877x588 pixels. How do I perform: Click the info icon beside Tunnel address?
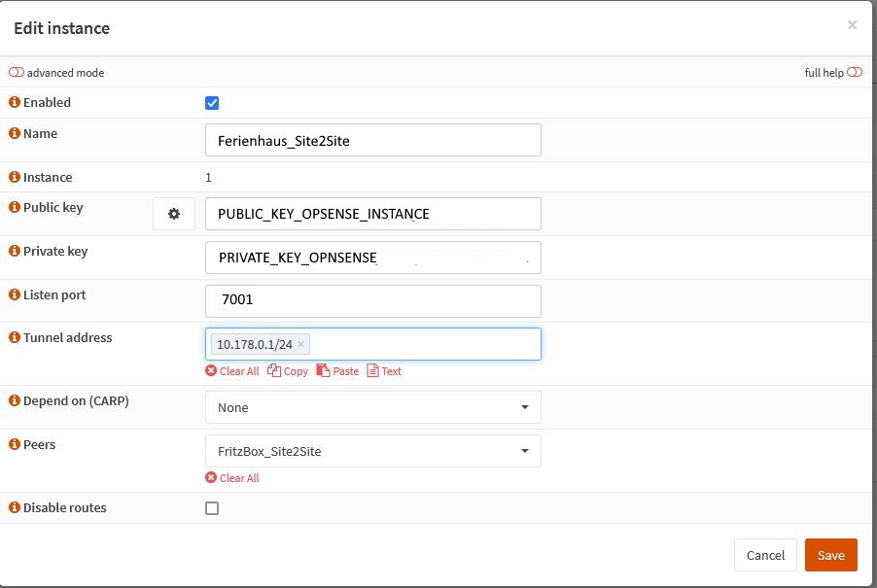(x=15, y=337)
